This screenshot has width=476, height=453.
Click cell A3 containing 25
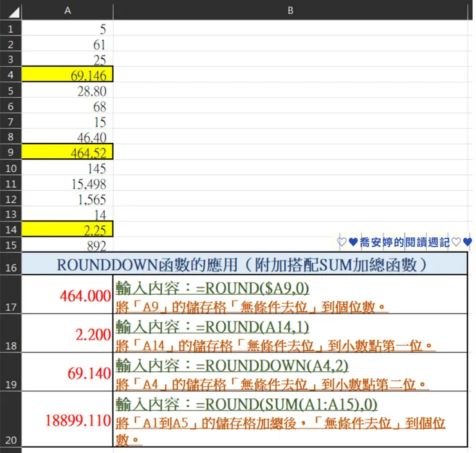coord(68,59)
